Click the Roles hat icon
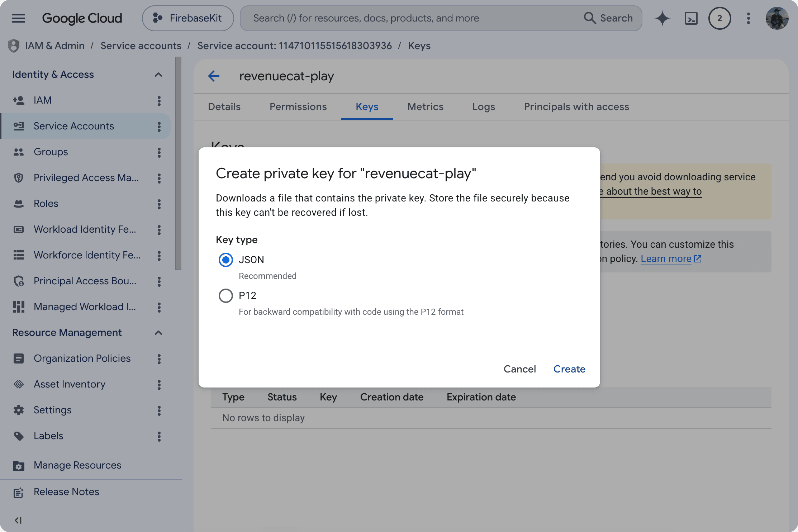798x532 pixels. pos(19,204)
